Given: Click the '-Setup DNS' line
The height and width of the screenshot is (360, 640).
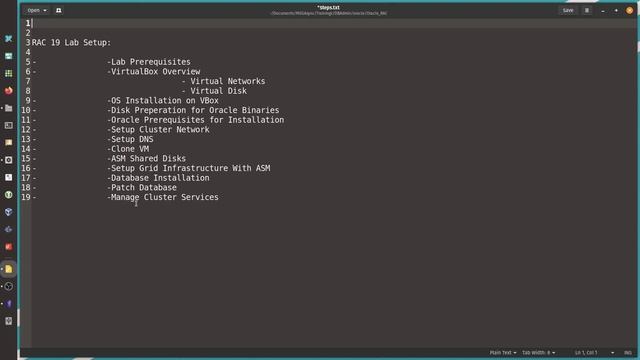Looking at the screenshot, I should coord(130,139).
